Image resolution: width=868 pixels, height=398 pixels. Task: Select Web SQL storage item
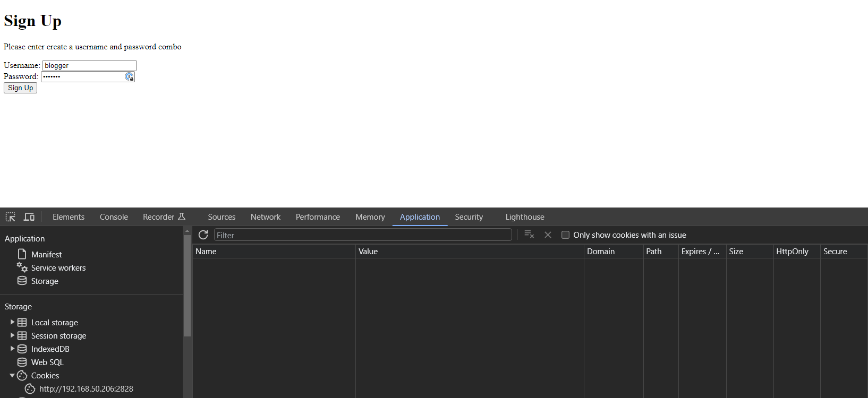[47, 362]
